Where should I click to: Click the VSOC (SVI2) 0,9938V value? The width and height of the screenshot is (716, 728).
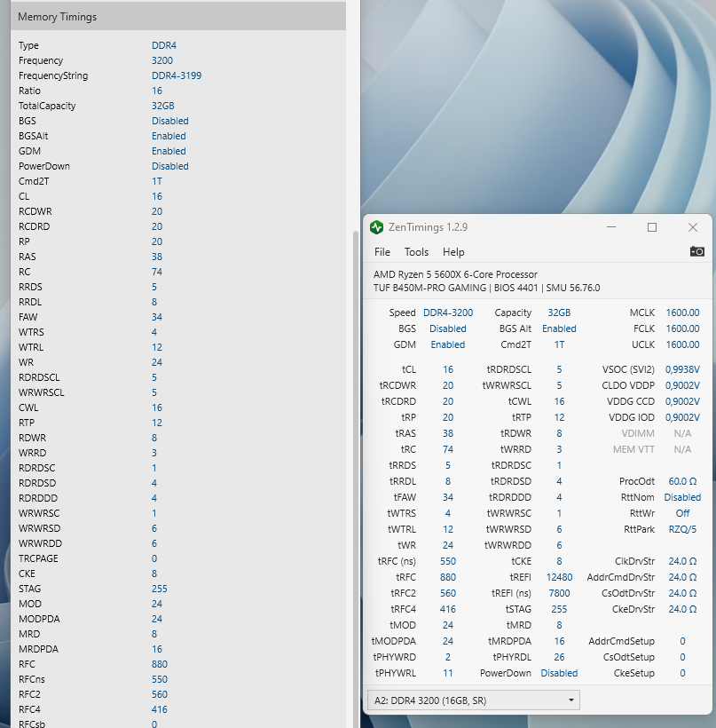(682, 369)
